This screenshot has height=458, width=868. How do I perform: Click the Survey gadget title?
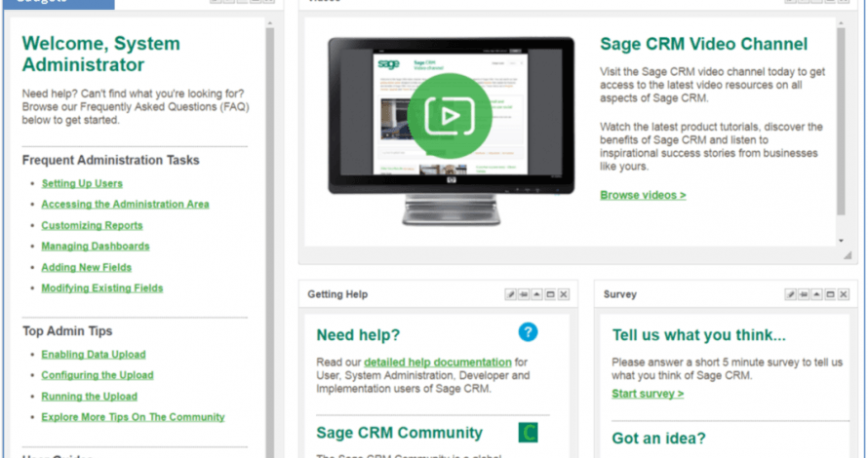(x=620, y=294)
